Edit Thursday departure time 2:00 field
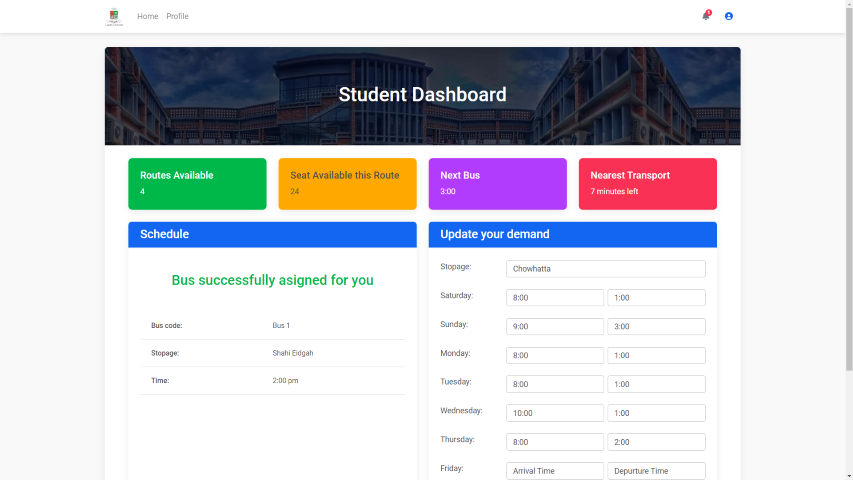Viewport: 853px width, 480px height. (657, 442)
